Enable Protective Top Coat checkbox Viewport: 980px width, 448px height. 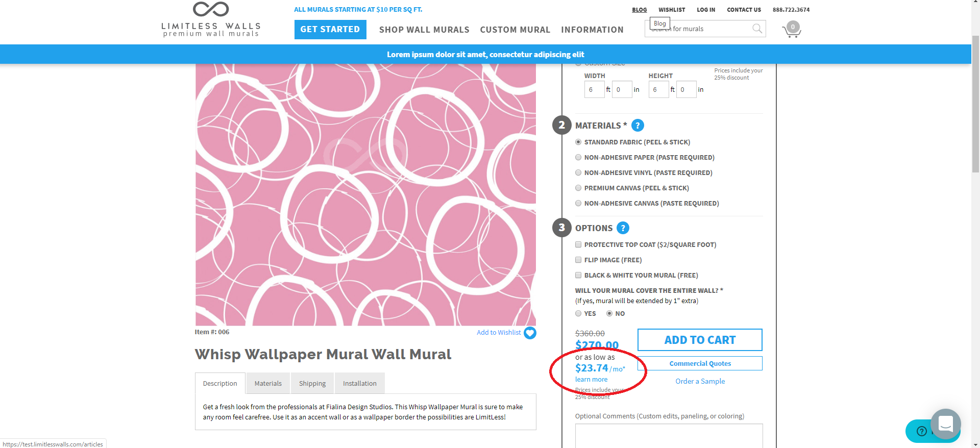(x=578, y=245)
